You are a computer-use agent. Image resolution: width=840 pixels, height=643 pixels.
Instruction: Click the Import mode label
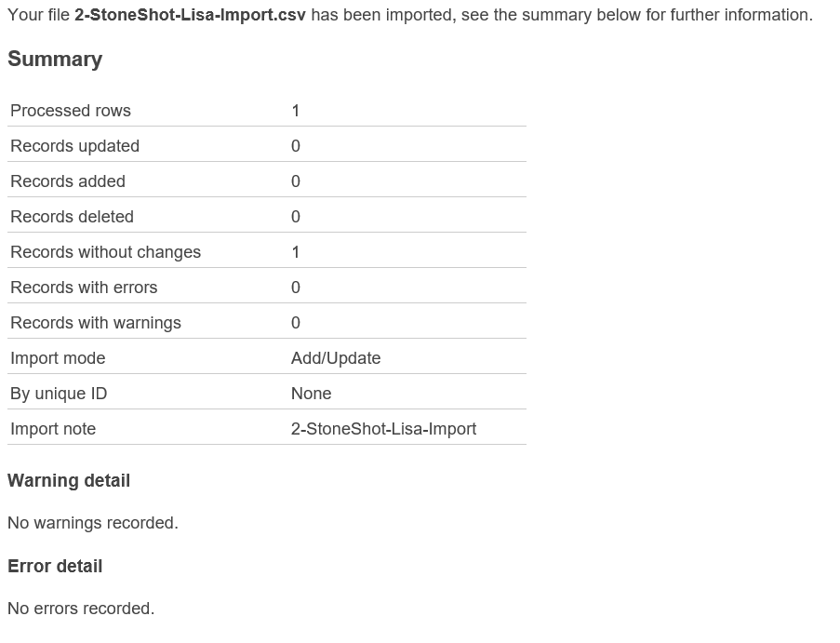tap(58, 358)
